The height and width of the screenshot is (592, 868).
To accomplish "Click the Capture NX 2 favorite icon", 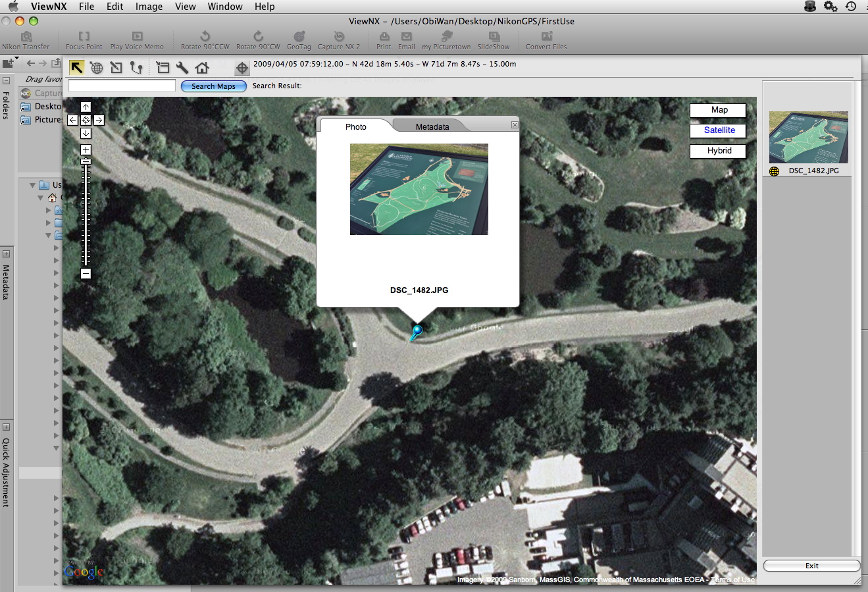I will point(26,94).
